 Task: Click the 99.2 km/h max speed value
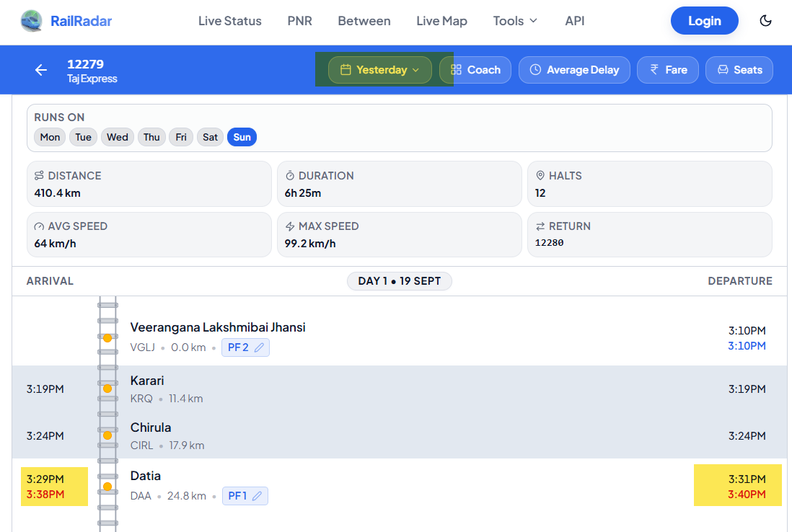click(x=309, y=243)
